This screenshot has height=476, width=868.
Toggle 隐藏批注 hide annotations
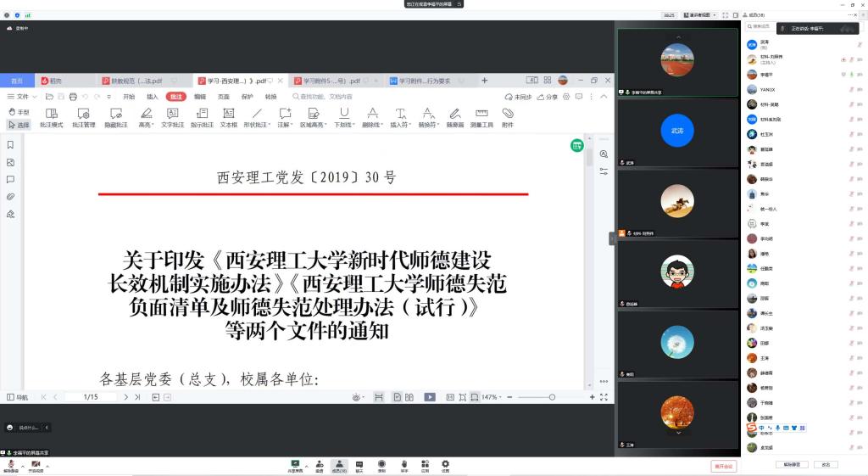pos(116,118)
